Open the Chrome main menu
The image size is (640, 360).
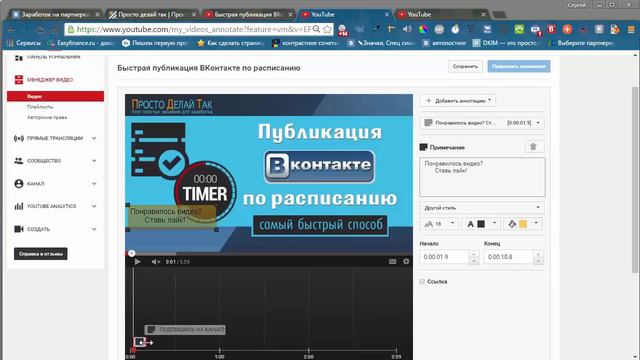pos(631,29)
